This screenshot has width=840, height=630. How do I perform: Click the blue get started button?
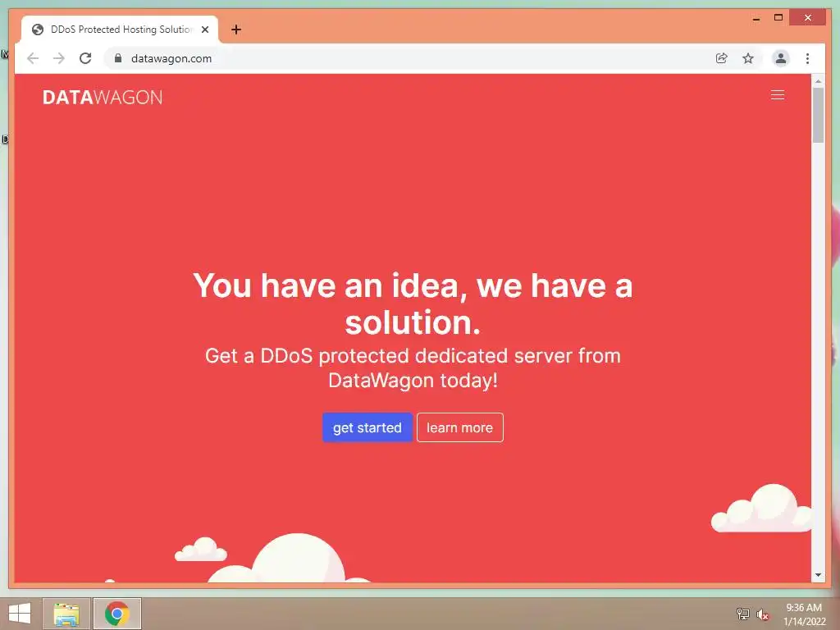coord(367,427)
